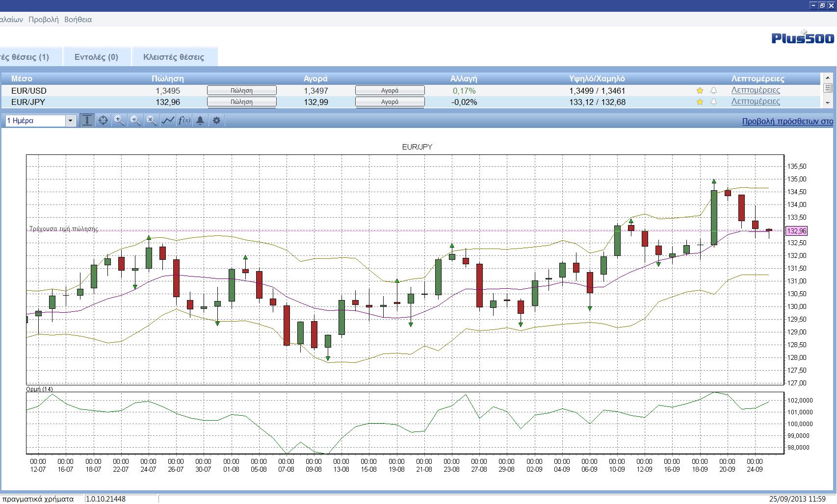Click the 132,96 current price label on axis
The width and height of the screenshot is (837, 504).
point(796,231)
